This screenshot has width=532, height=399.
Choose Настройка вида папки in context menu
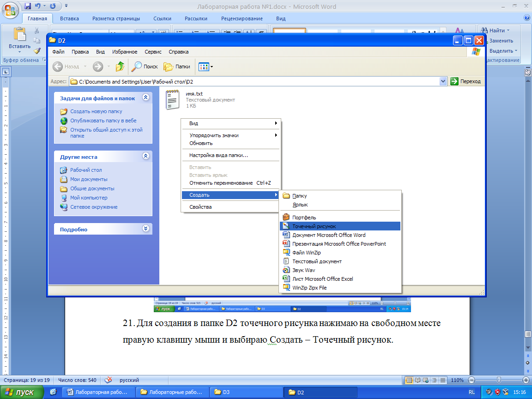[x=230, y=155]
